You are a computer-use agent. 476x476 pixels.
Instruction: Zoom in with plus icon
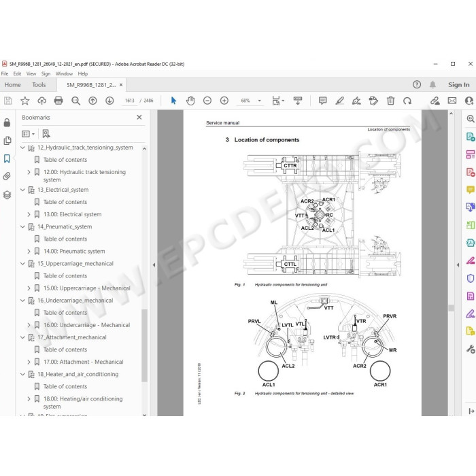coord(224,101)
